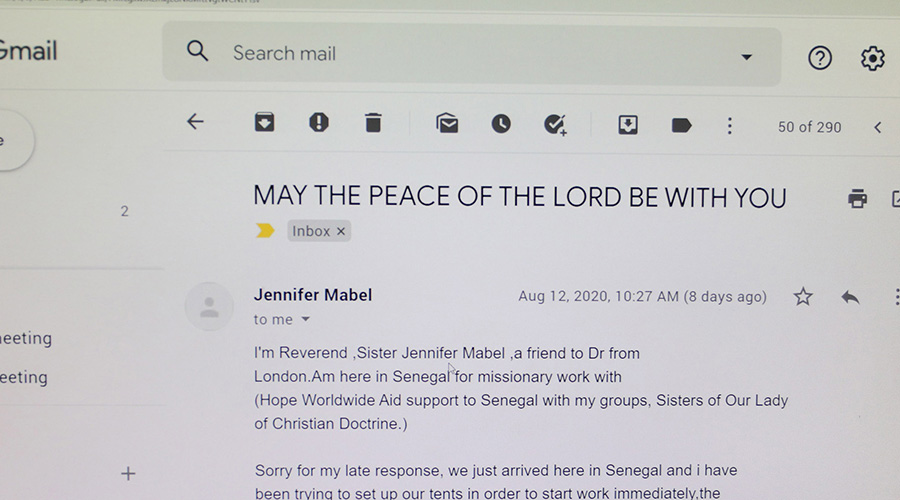Add email to Tasks
This screenshot has height=500, width=900.
pos(555,125)
